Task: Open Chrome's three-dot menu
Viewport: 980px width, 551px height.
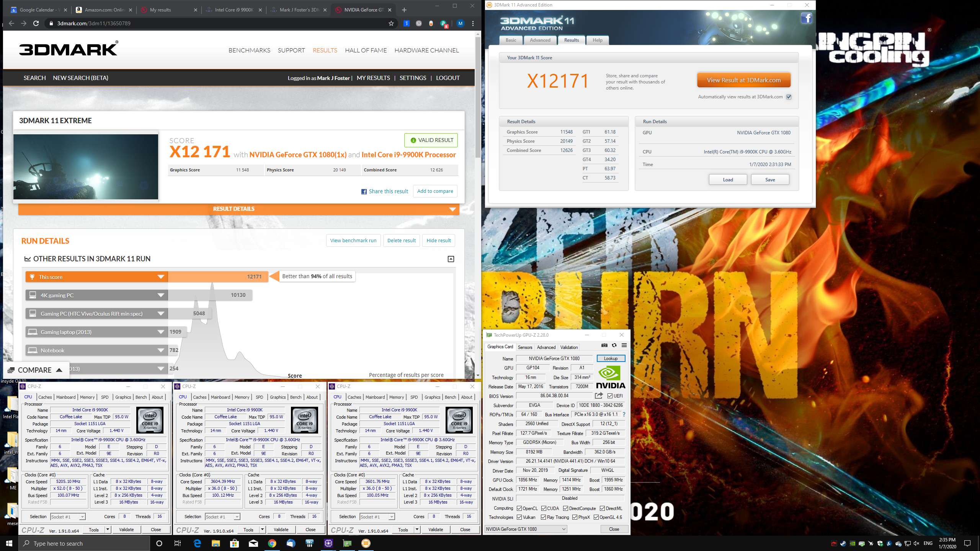Action: 473,23
